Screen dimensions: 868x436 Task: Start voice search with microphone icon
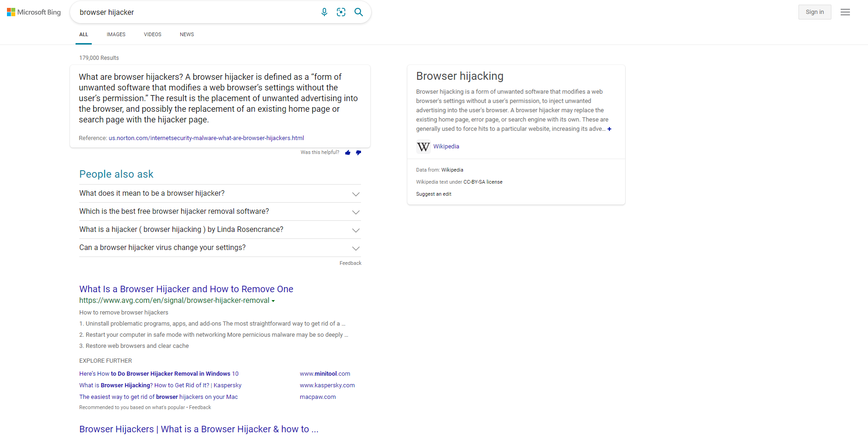coord(324,12)
